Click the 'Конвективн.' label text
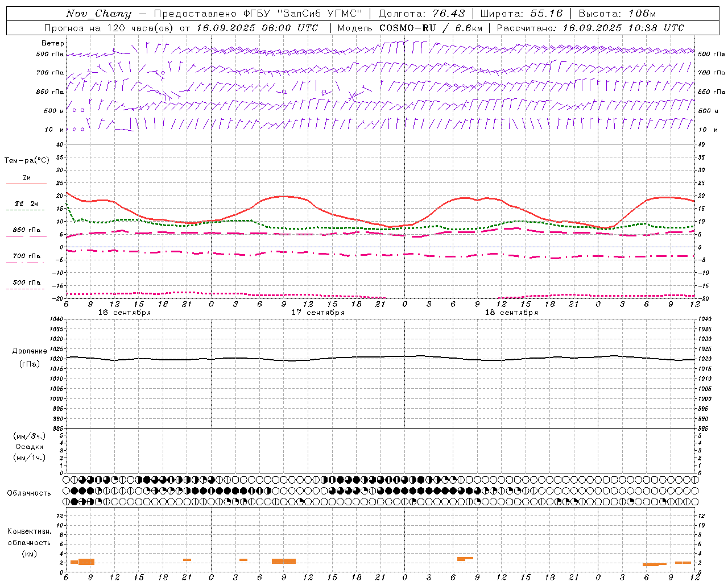The image size is (728, 582). (29, 531)
